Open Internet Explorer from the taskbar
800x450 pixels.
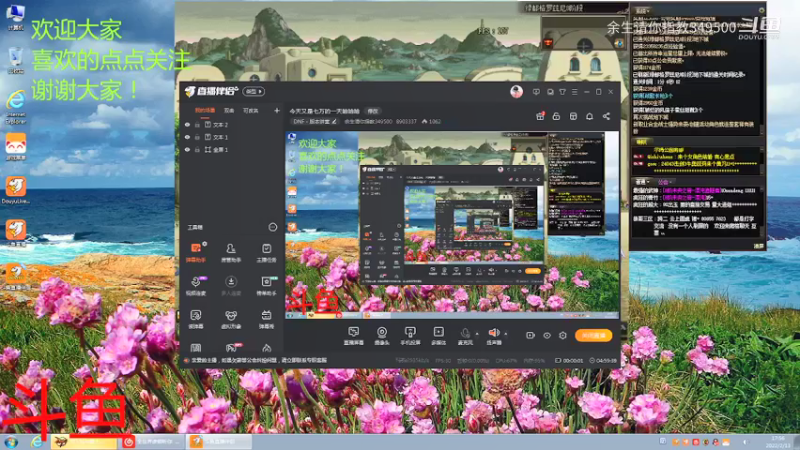(x=36, y=442)
